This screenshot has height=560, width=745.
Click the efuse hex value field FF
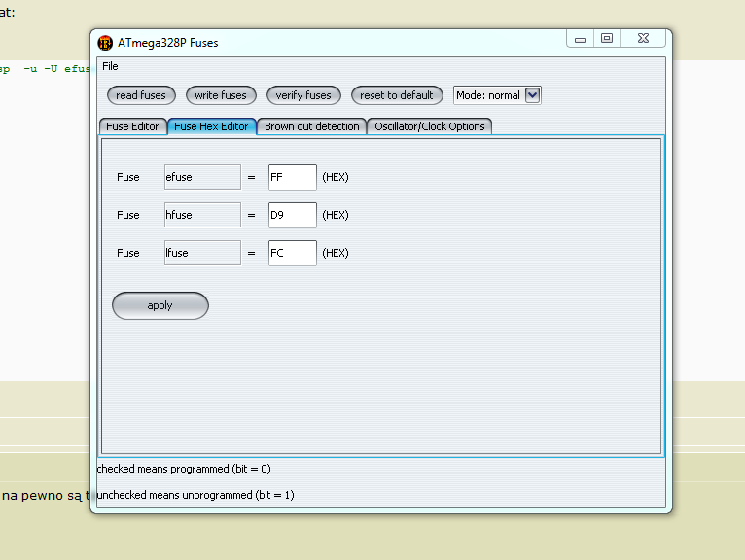292,177
